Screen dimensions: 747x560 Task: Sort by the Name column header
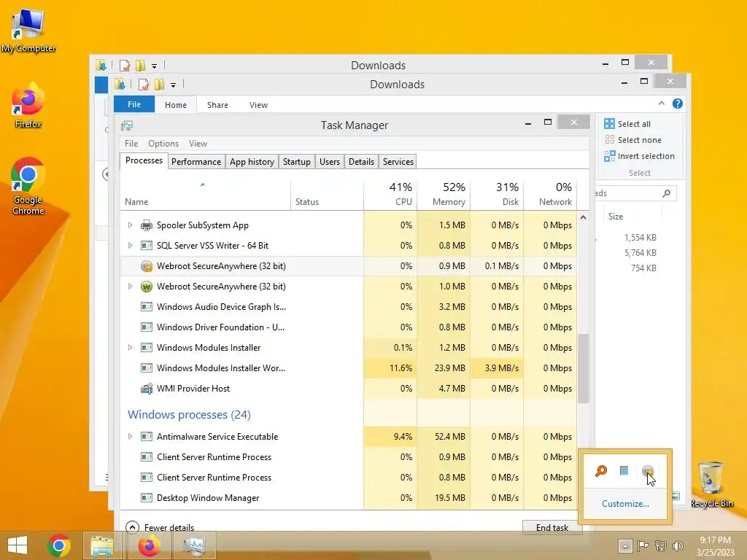[x=205, y=195]
